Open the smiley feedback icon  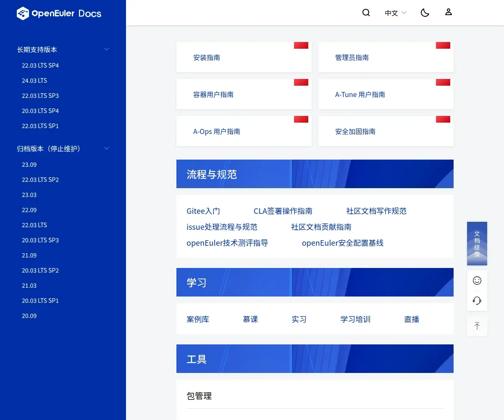(x=477, y=281)
